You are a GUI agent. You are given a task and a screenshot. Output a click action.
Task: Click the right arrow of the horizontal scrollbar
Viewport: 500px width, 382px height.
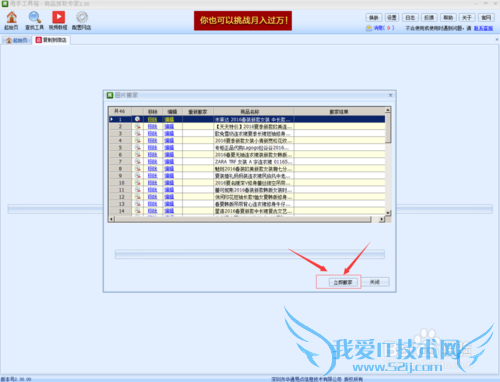pyautogui.click(x=382, y=219)
